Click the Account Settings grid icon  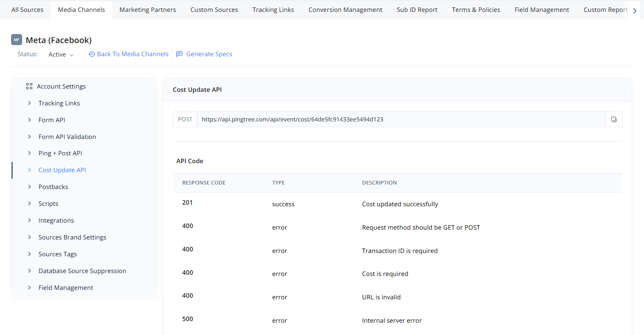tap(29, 86)
